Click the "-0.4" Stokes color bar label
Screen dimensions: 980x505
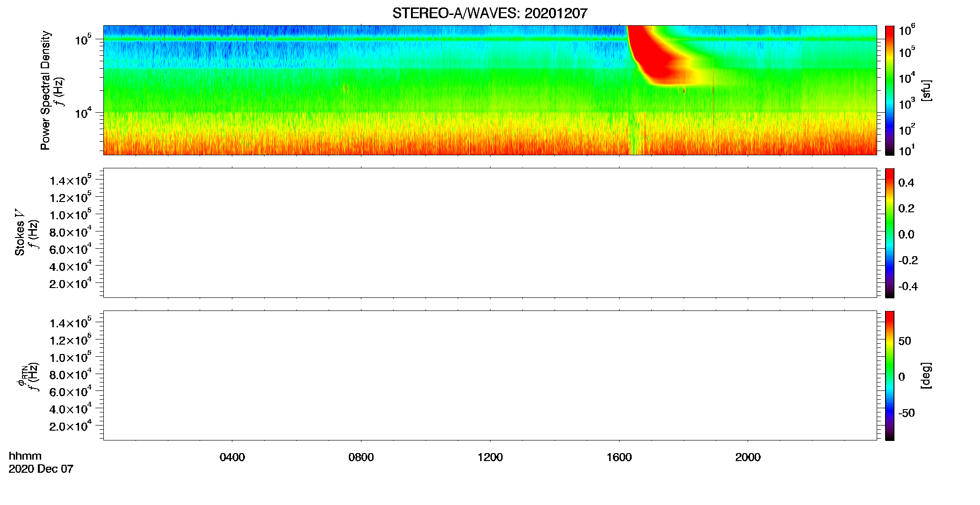pos(908,287)
